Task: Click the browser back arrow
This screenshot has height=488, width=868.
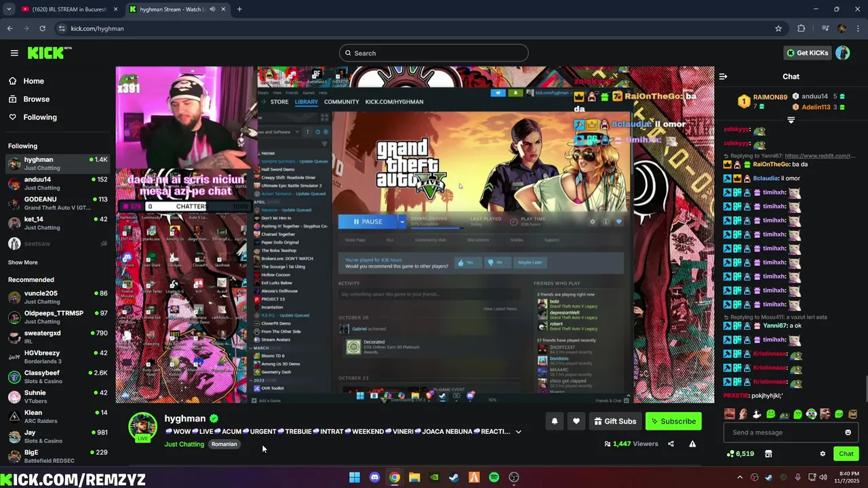Action: coord(9,28)
